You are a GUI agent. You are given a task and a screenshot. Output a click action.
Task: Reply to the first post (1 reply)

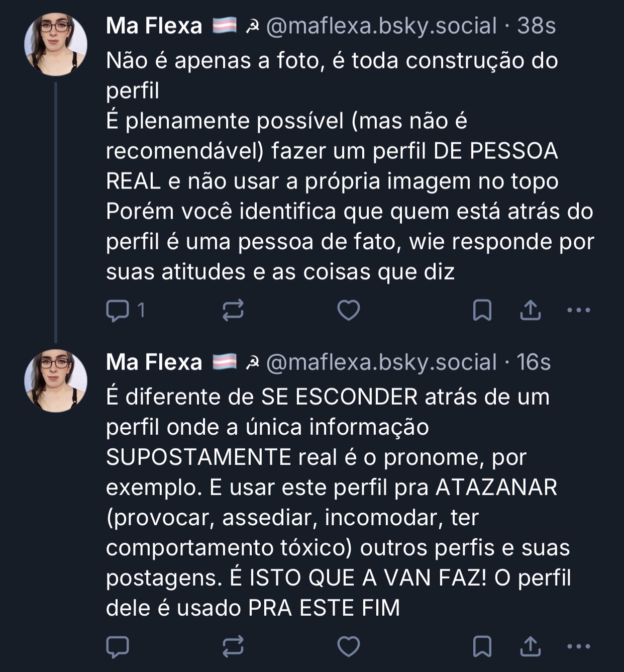pos(118,310)
